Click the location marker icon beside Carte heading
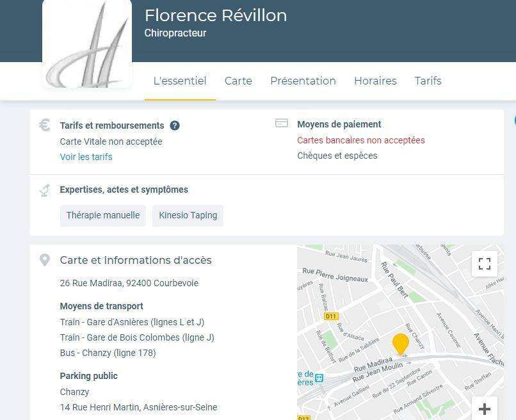Image resolution: width=516 pixels, height=420 pixels. tap(45, 260)
